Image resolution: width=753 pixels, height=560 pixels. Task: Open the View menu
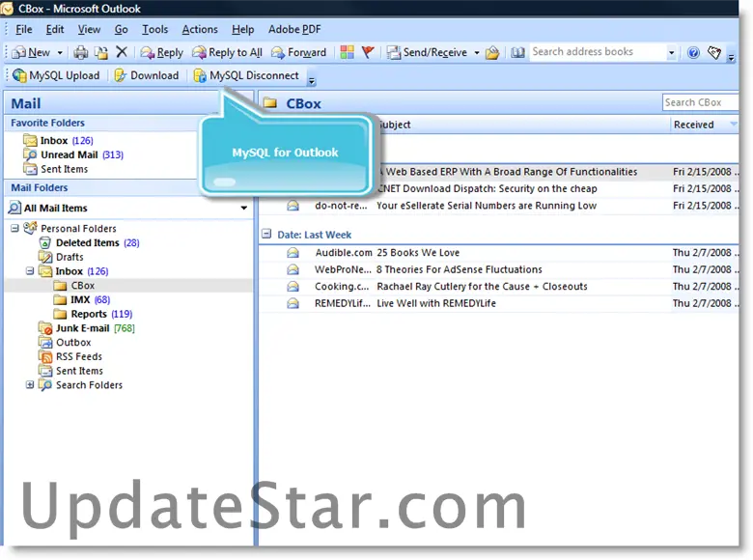(89, 29)
